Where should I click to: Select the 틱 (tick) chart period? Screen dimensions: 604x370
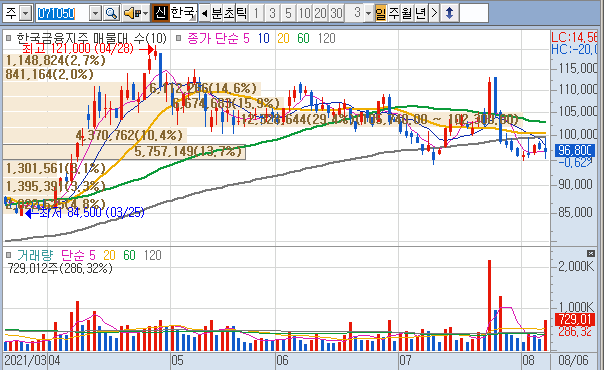tap(242, 13)
